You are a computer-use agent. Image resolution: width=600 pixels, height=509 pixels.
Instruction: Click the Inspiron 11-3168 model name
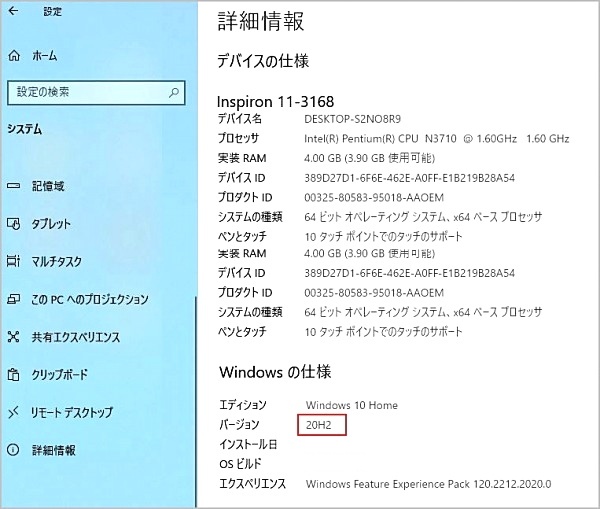(275, 102)
